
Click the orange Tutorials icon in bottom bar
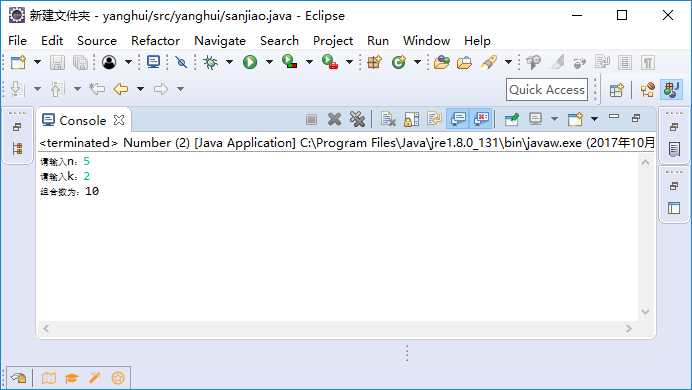[71, 378]
